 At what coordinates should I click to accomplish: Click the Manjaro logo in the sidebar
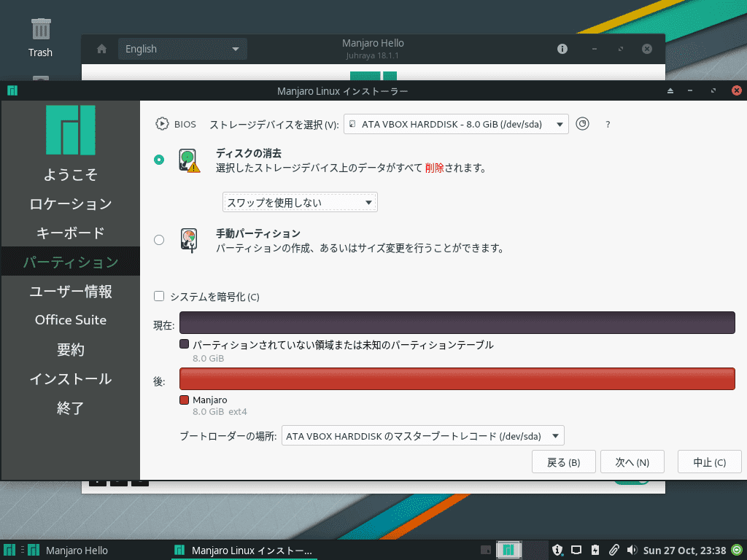click(70, 130)
